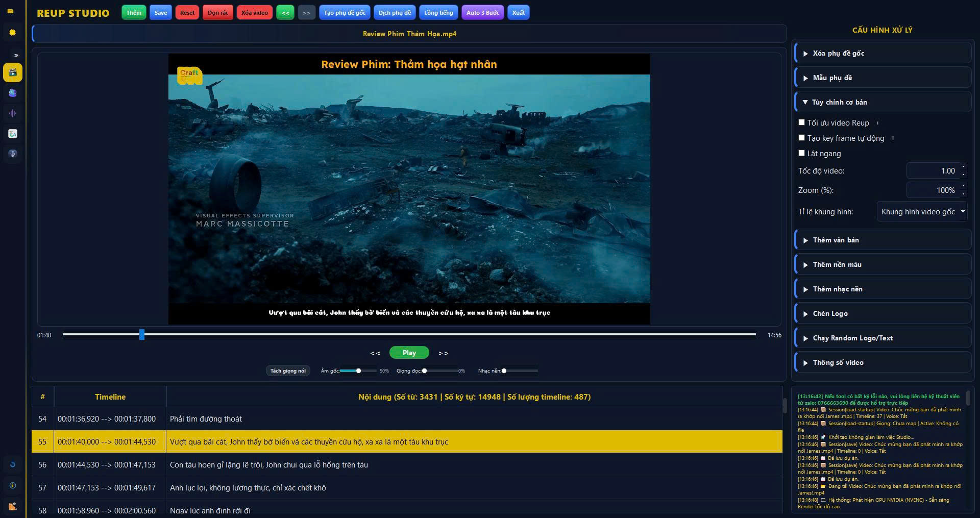The width and height of the screenshot is (980, 518).
Task: Select row 56 Con tàu hoen gỉ
Action: 407,465
